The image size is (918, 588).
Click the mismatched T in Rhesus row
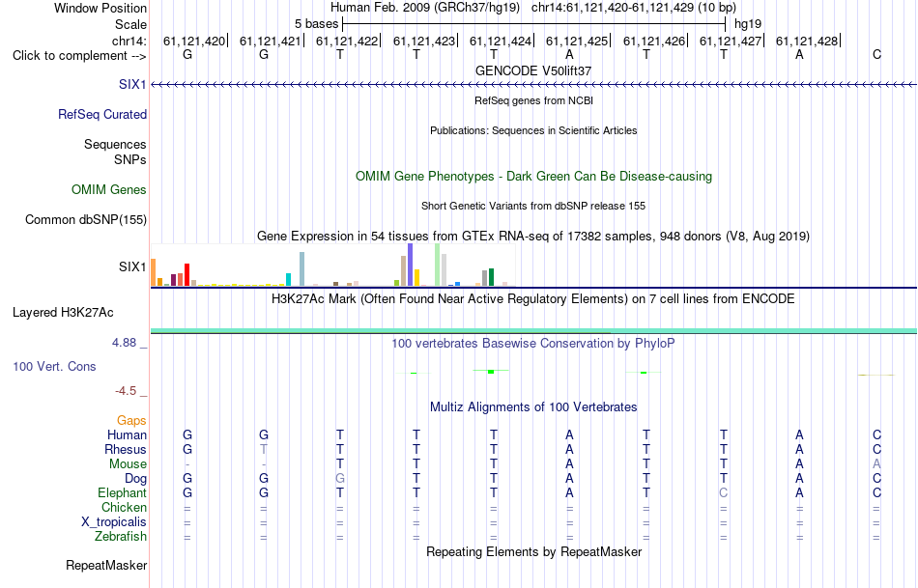coord(264,449)
